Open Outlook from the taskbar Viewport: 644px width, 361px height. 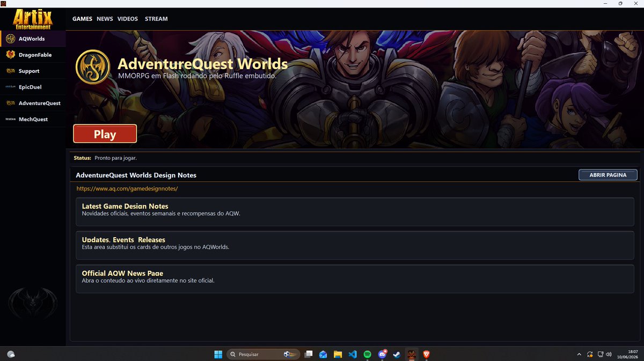(x=323, y=354)
